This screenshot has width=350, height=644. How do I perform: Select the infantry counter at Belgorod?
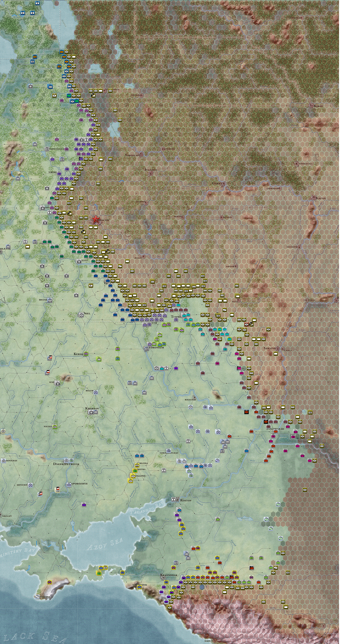pos(96,393)
